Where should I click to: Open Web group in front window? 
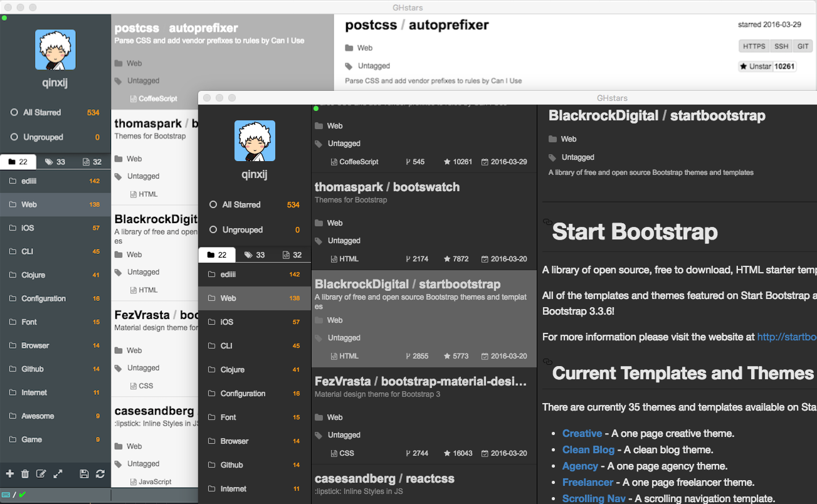(255, 298)
